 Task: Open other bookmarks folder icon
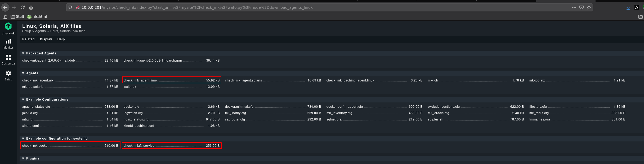pyautogui.click(x=640, y=17)
